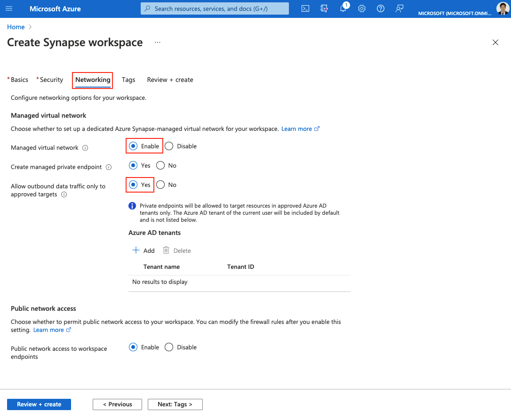Screen dimensions: 511x420
Task: Show the Managed virtual network info tooltip
Action: [85, 148]
